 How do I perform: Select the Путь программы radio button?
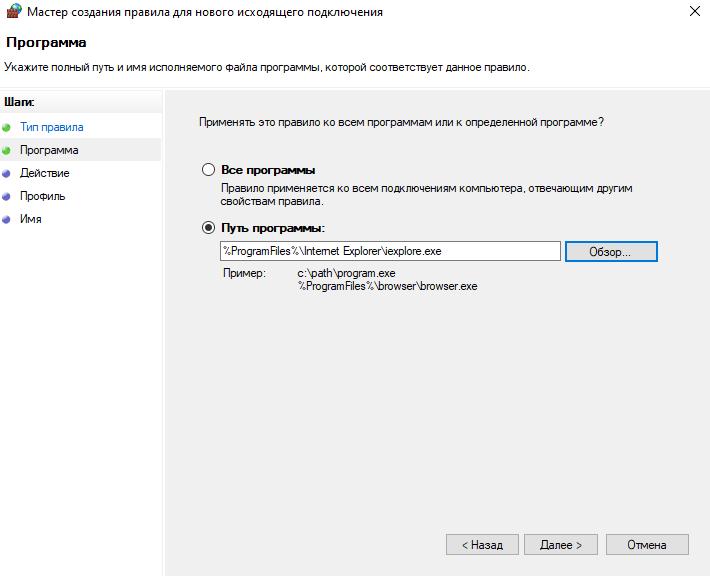tap(209, 228)
